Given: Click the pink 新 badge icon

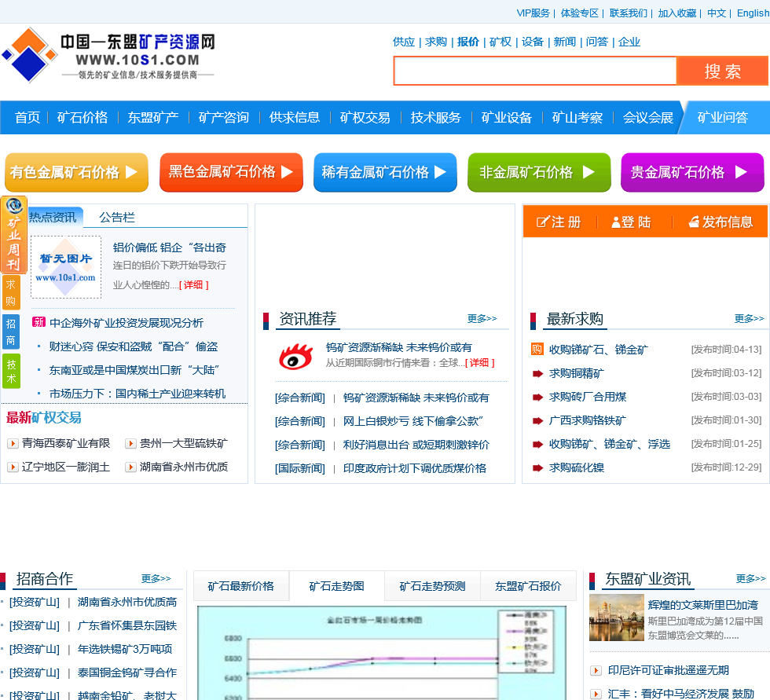Looking at the screenshot, I should tap(38, 322).
